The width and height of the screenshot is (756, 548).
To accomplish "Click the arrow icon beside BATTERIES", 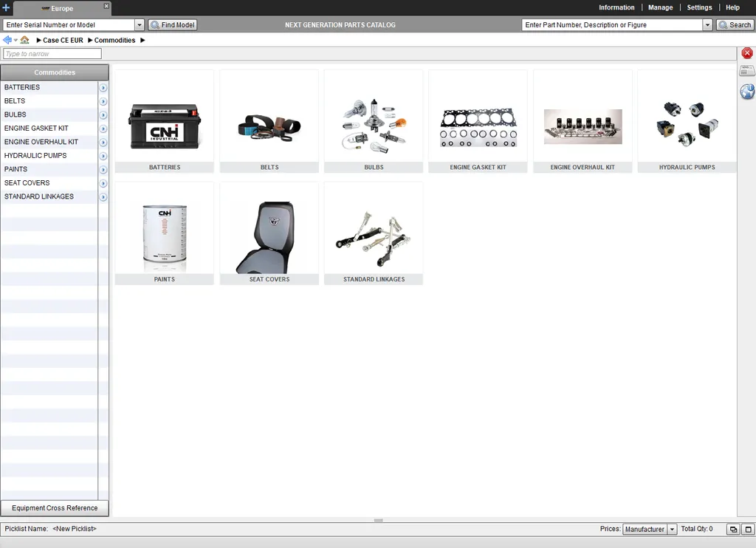I will 103,88.
